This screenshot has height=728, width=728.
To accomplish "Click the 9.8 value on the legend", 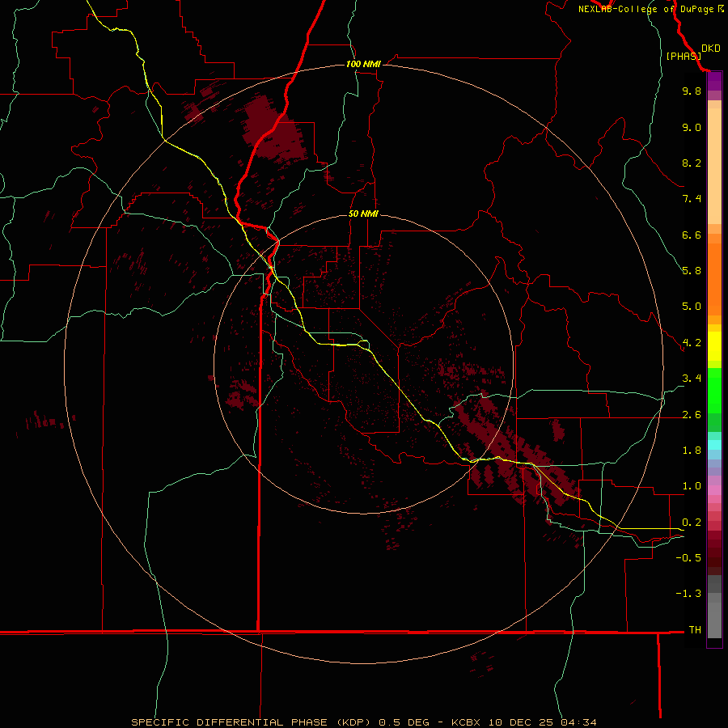I will pyautogui.click(x=692, y=91).
